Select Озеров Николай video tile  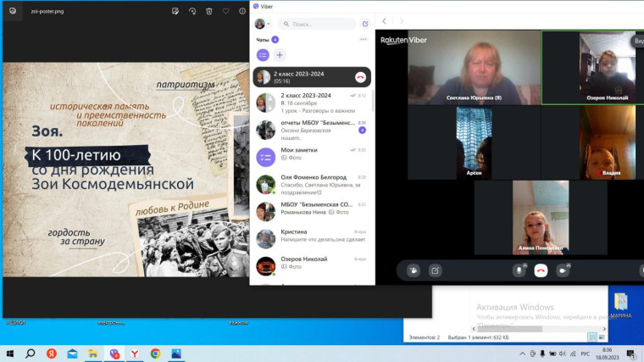pyautogui.click(x=592, y=67)
